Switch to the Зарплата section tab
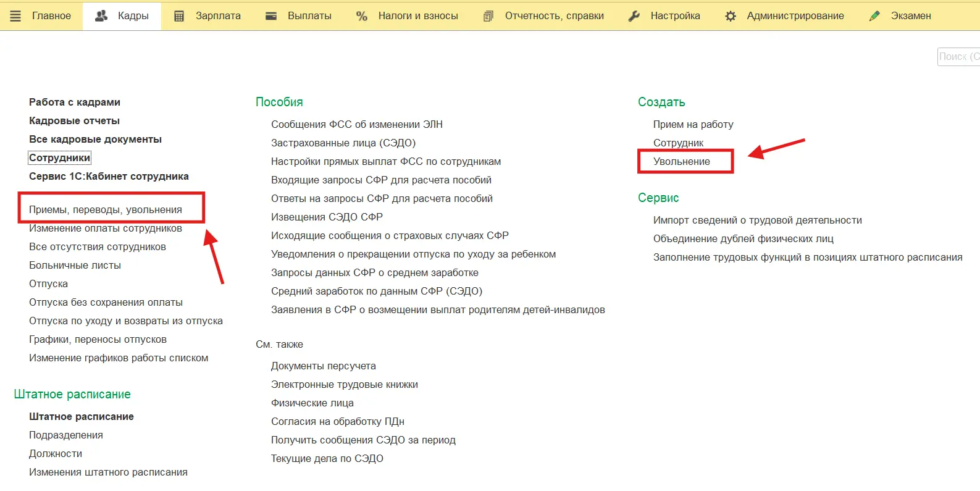Viewport: 980px width, 491px height. 218,16
